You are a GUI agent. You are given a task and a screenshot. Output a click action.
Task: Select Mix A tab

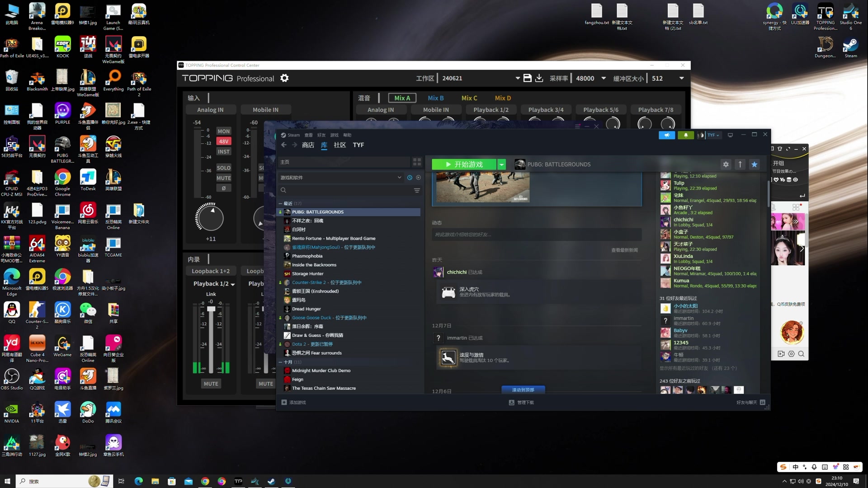point(402,98)
